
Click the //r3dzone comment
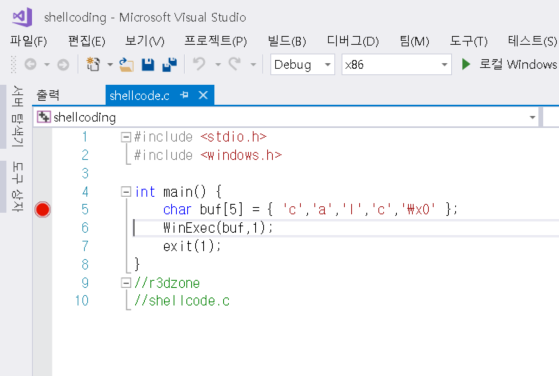(167, 283)
